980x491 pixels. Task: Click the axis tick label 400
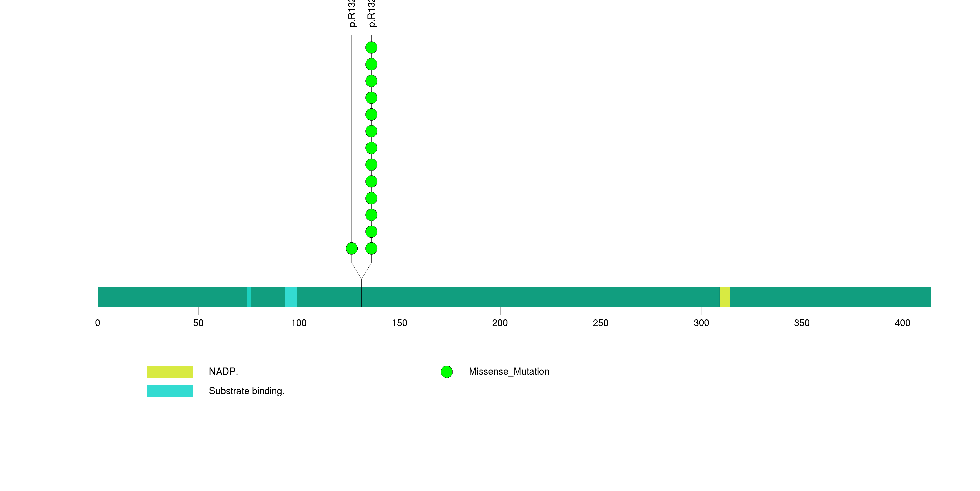pos(902,323)
